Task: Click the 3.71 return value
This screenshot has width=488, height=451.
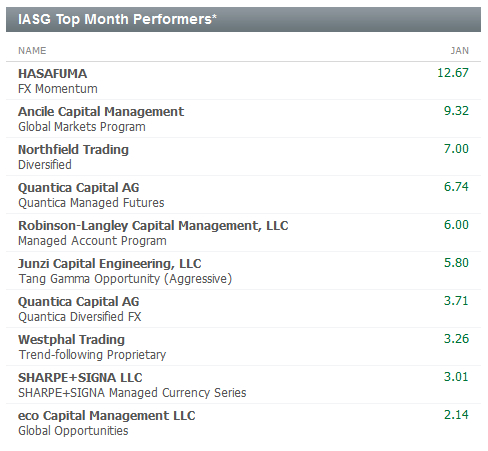Action: coord(456,301)
